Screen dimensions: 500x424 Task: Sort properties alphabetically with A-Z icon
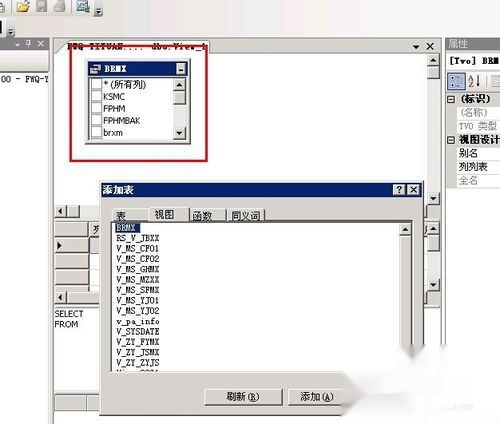tap(474, 81)
